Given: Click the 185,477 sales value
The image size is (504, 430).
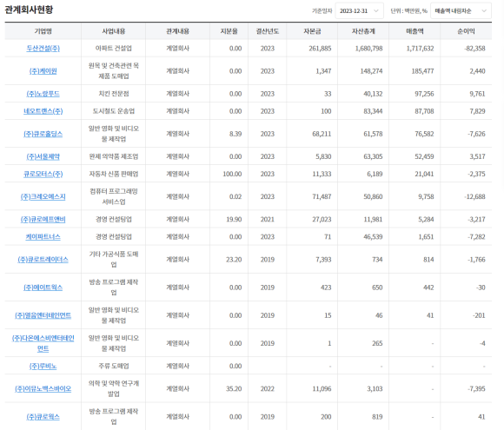Looking at the screenshot, I should pyautogui.click(x=422, y=71).
